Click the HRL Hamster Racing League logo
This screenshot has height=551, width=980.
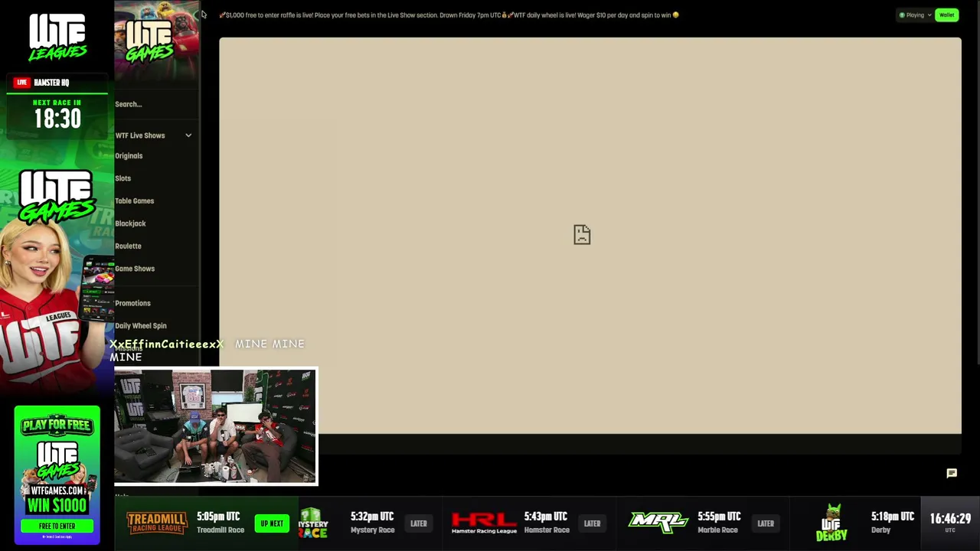tap(484, 523)
